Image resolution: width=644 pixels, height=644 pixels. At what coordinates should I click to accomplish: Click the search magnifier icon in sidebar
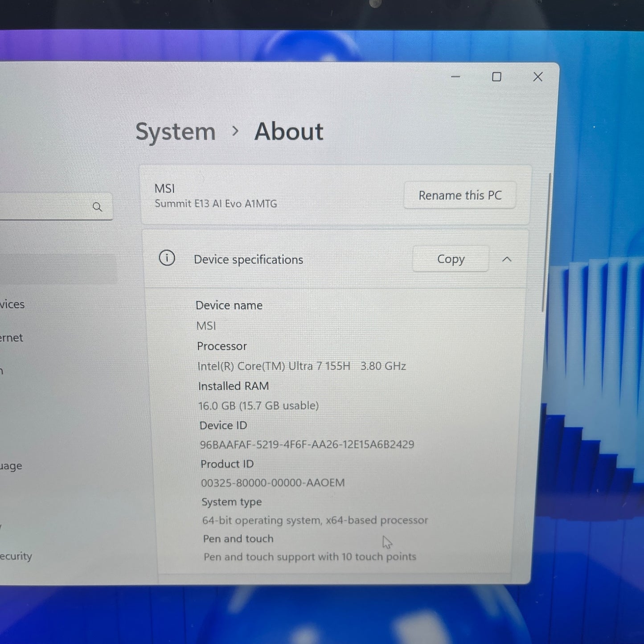coord(97,207)
